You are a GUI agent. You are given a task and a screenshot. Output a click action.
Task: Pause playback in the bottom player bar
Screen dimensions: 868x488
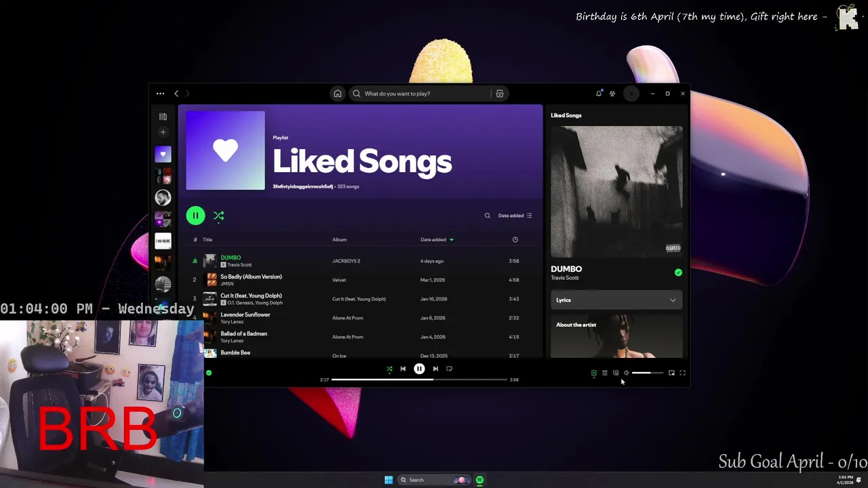[x=419, y=369]
